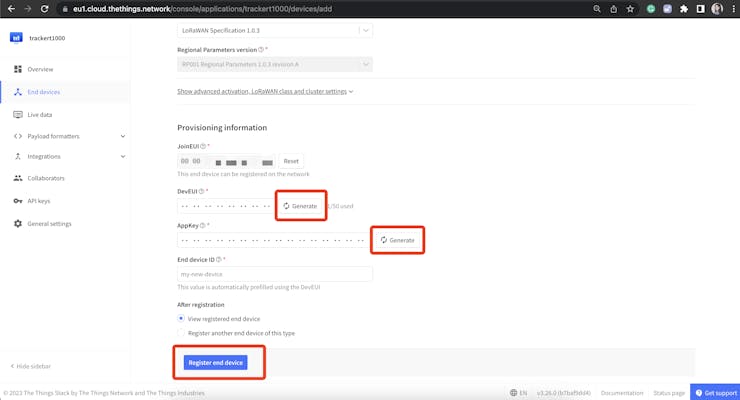Click the AppKey input field
Viewport: 740px width, 400px height.
pos(275,240)
